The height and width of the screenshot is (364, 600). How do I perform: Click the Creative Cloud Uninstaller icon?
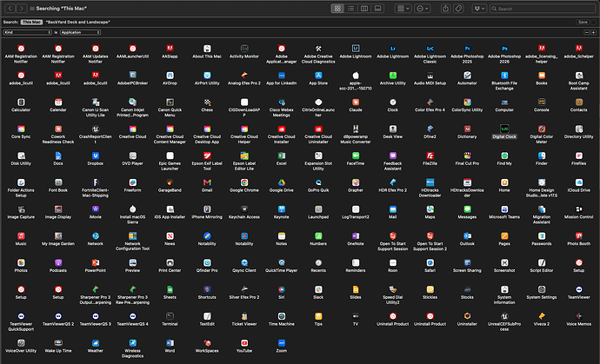318,129
